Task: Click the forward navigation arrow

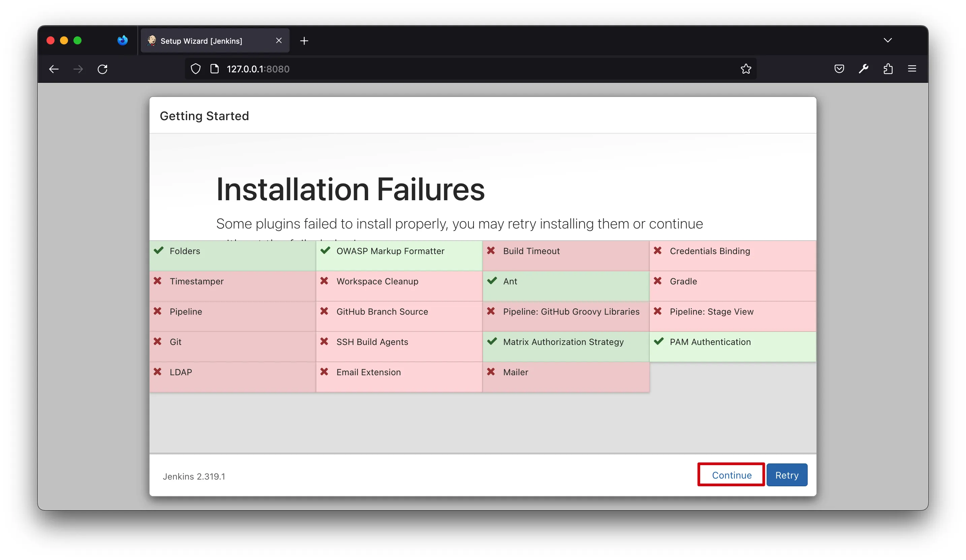Action: [78, 69]
